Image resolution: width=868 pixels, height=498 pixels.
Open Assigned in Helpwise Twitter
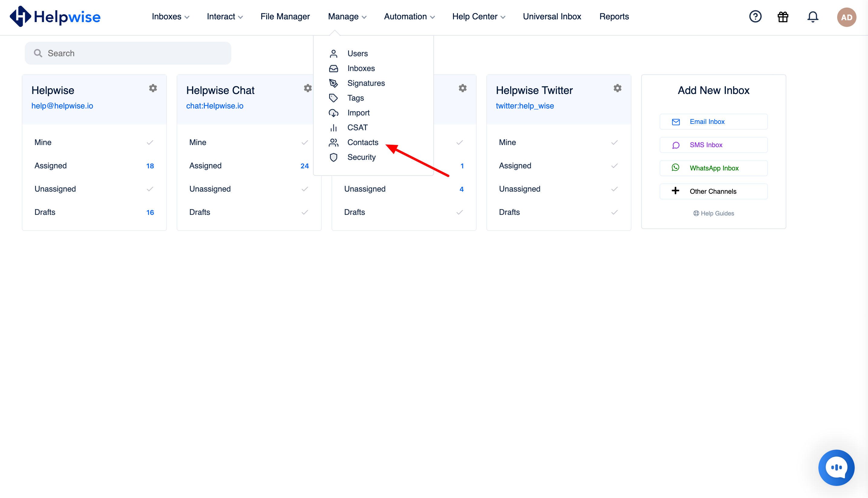point(559,166)
